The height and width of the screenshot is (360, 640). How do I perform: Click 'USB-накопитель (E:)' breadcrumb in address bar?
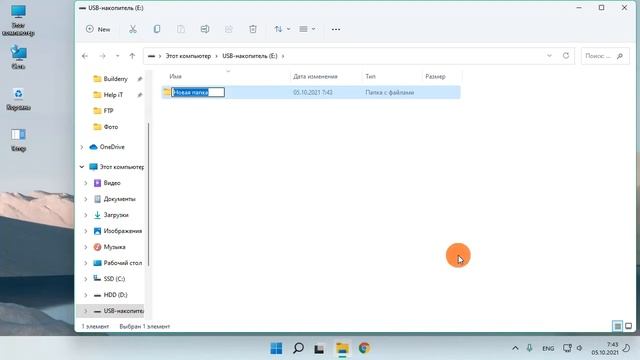250,56
